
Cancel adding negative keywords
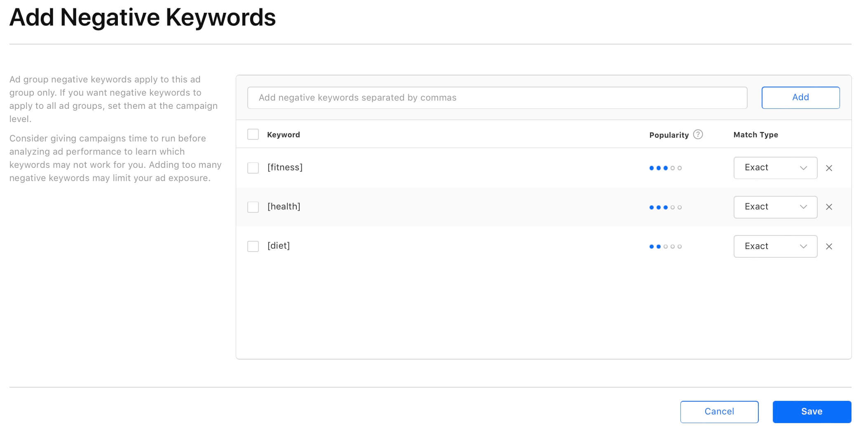(719, 411)
